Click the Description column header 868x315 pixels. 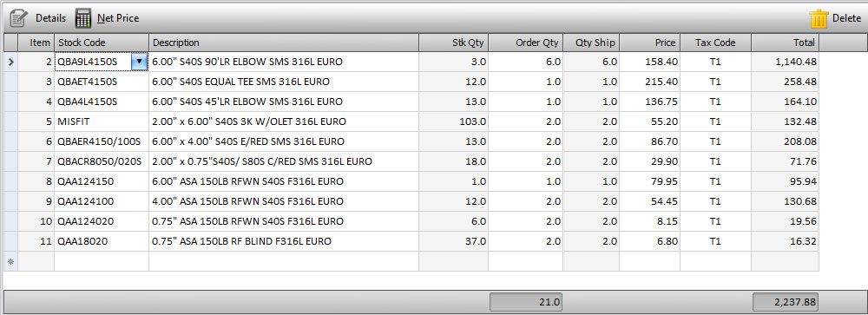(x=284, y=43)
